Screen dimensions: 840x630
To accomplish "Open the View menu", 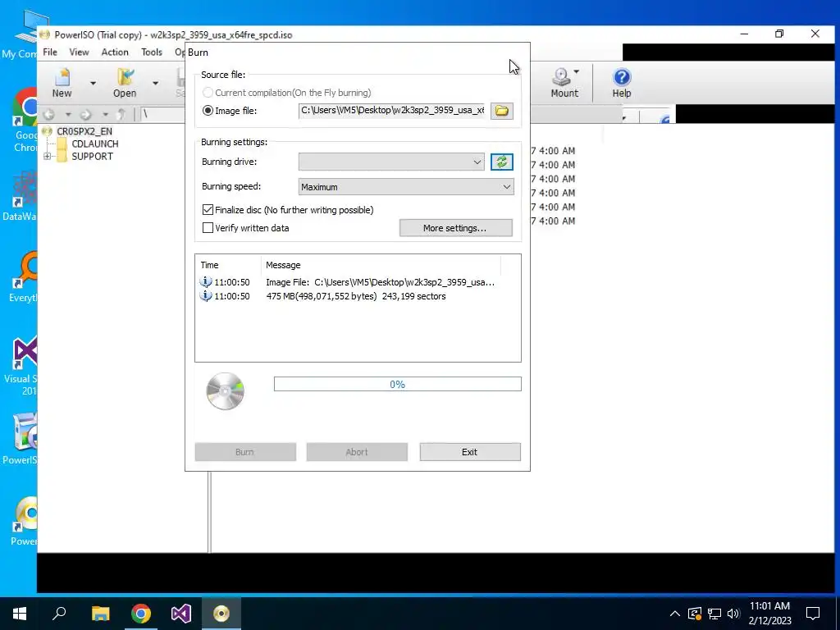I will tap(79, 52).
